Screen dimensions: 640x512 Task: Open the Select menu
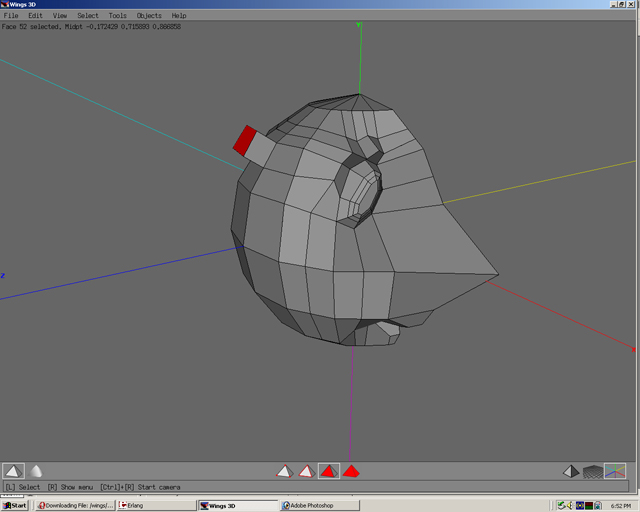tap(88, 16)
